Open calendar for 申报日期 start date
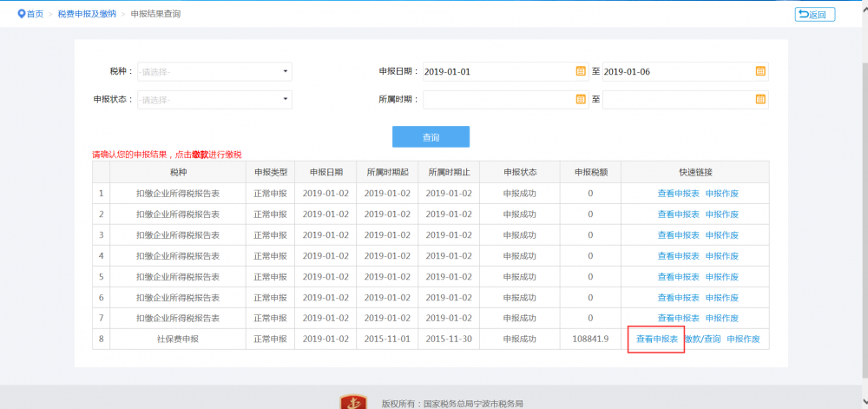Viewport: 868px width, 409px height. point(581,71)
